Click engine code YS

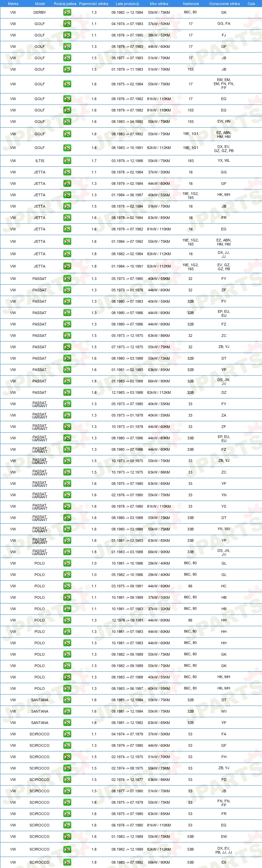pyautogui.click(x=224, y=506)
